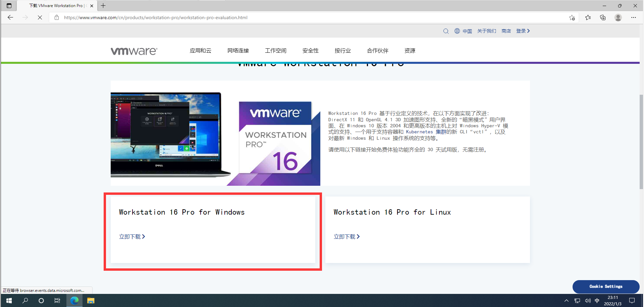Open the browser Favorites list icon
Screen dimensions: 644x307
coord(588,17)
